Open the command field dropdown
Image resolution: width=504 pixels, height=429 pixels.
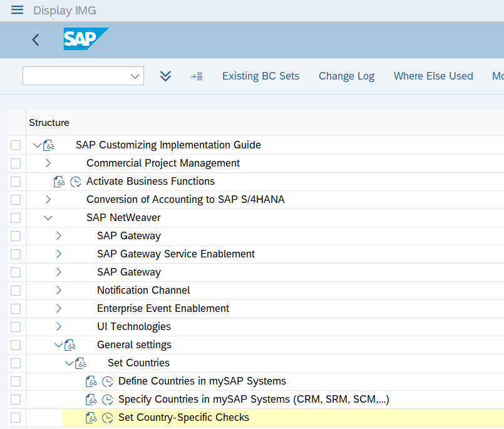(x=135, y=76)
